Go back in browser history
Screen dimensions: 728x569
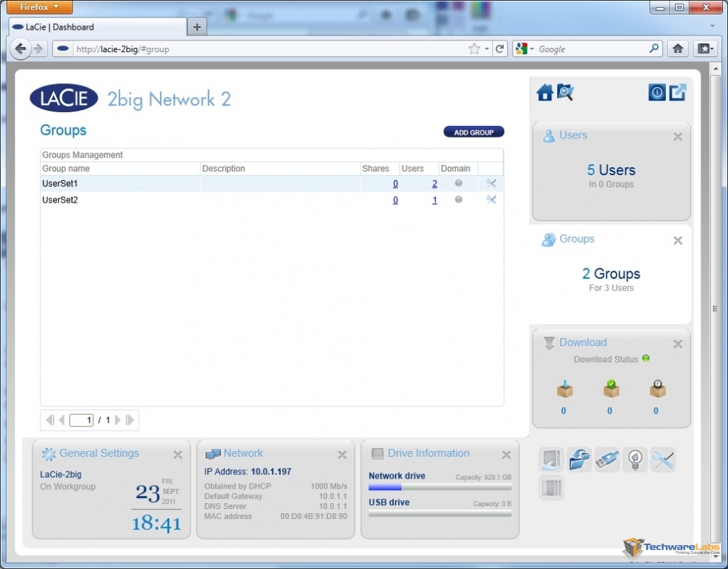(20, 49)
